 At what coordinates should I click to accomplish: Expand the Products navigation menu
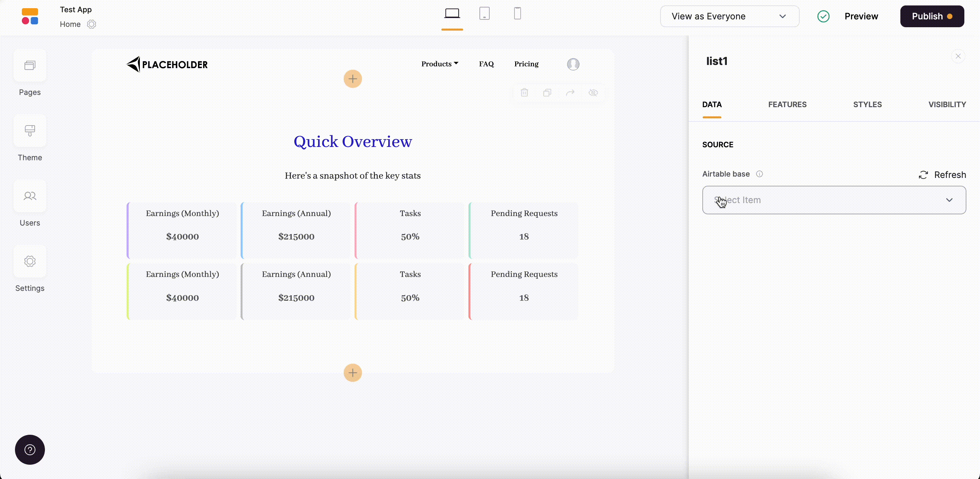click(x=439, y=64)
